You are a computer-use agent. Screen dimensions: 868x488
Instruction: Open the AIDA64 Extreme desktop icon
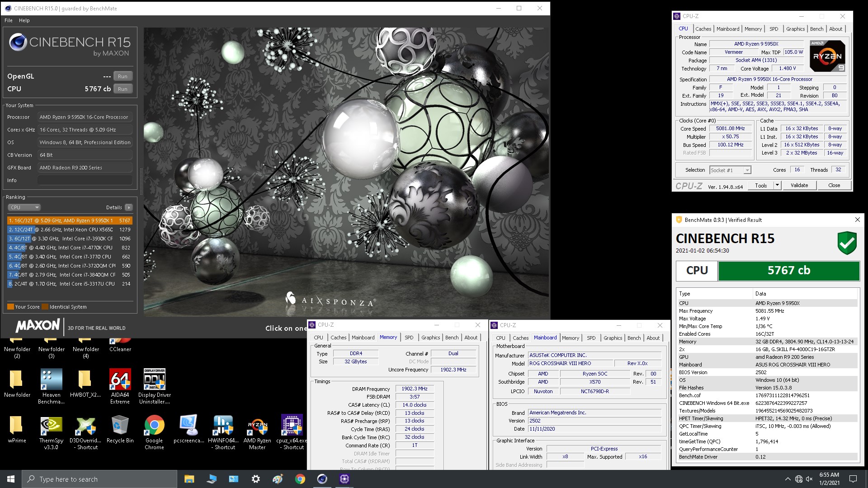point(120,386)
